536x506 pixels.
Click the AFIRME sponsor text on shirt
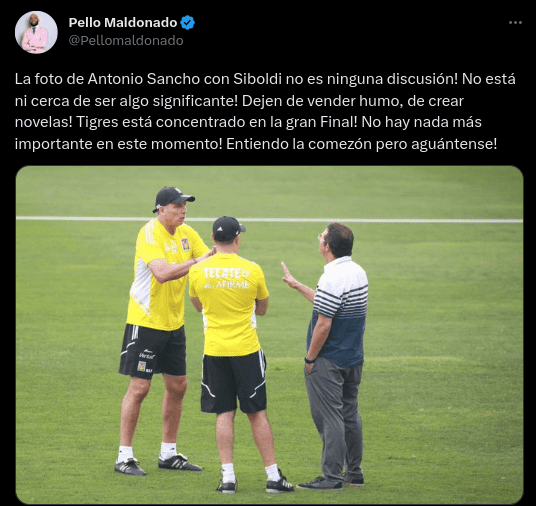point(227,284)
